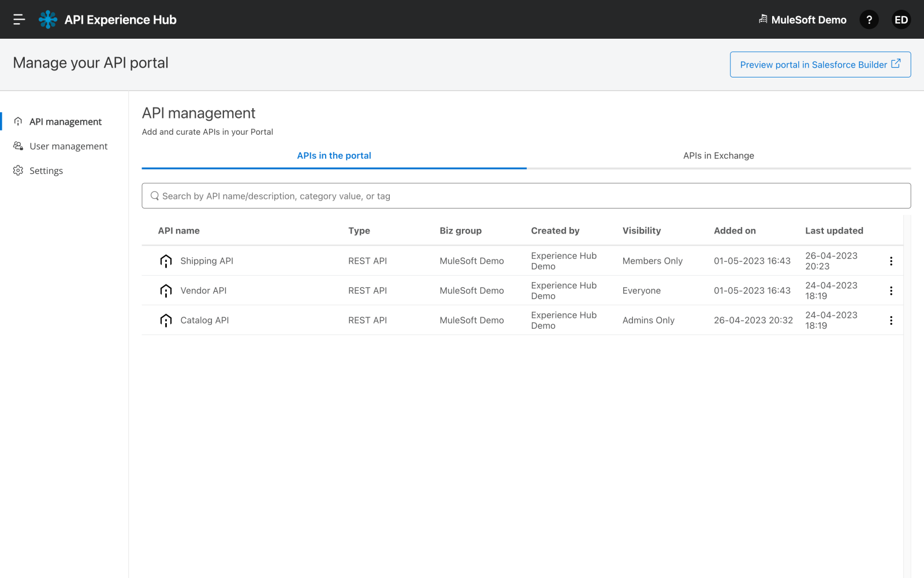
Task: Click external link icon in Preview portal button
Action: click(896, 64)
